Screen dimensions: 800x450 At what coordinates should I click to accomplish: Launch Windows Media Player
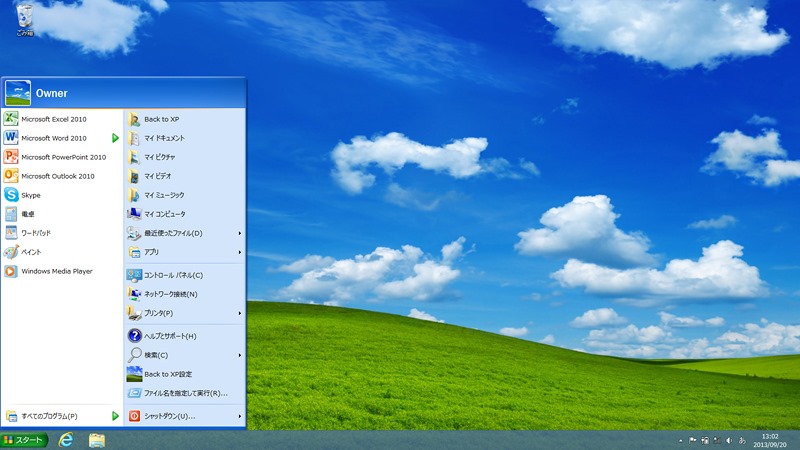[x=61, y=271]
